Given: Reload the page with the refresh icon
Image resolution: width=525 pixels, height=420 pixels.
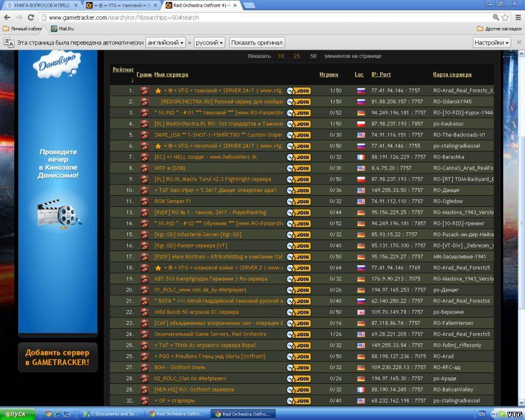Looking at the screenshot, I should (31, 17).
